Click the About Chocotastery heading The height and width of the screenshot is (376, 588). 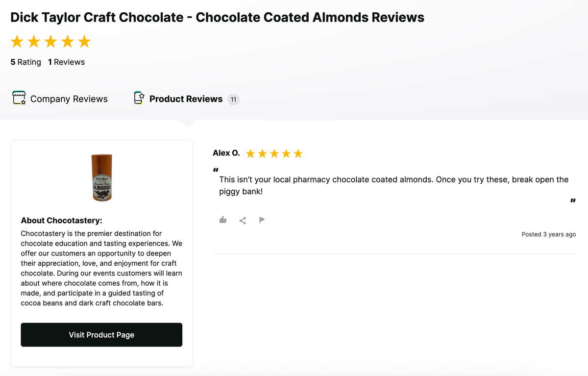(x=61, y=221)
